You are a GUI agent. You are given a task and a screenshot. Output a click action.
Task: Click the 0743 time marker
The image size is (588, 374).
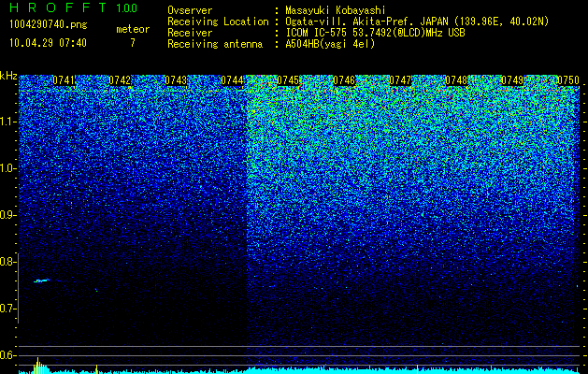pos(176,80)
